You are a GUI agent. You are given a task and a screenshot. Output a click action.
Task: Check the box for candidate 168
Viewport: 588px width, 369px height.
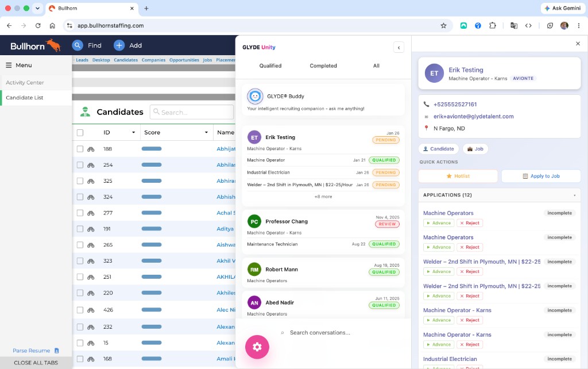pos(80,359)
